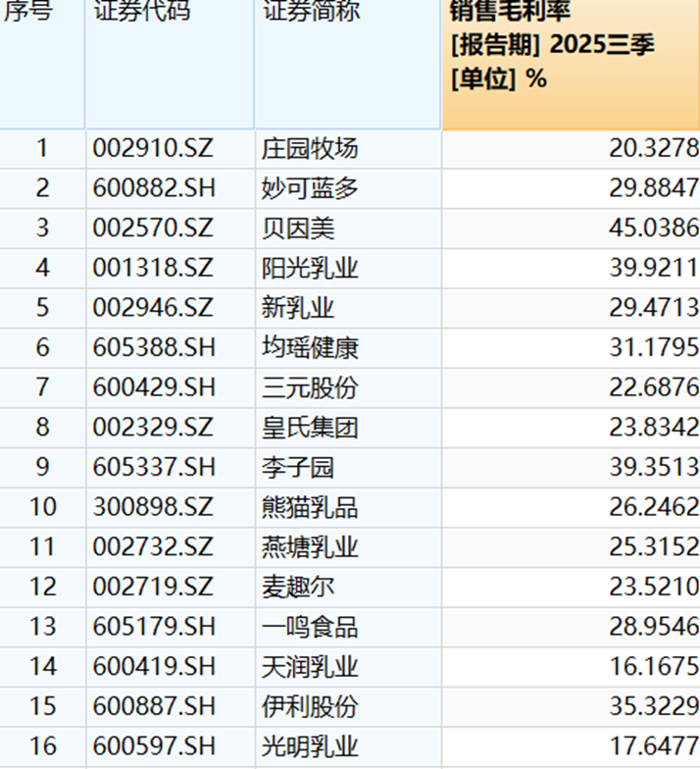Select stock code 600429.SH
The width and height of the screenshot is (700, 769).
point(154,386)
